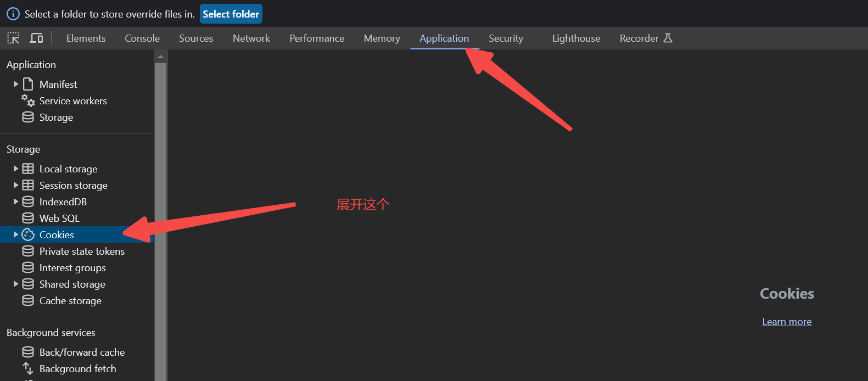The image size is (868, 381).
Task: Click the Storage section heading
Action: click(23, 149)
